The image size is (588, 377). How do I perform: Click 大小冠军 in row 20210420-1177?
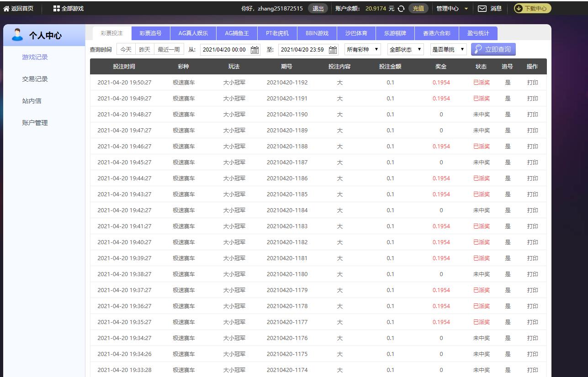click(x=234, y=322)
